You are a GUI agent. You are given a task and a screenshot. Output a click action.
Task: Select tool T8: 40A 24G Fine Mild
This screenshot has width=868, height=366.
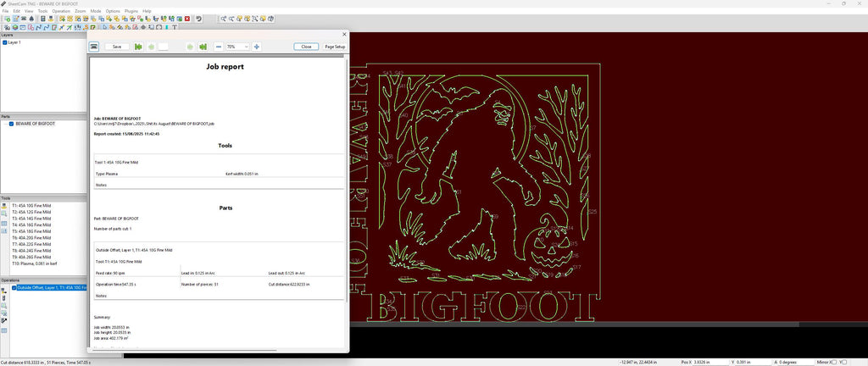click(31, 251)
